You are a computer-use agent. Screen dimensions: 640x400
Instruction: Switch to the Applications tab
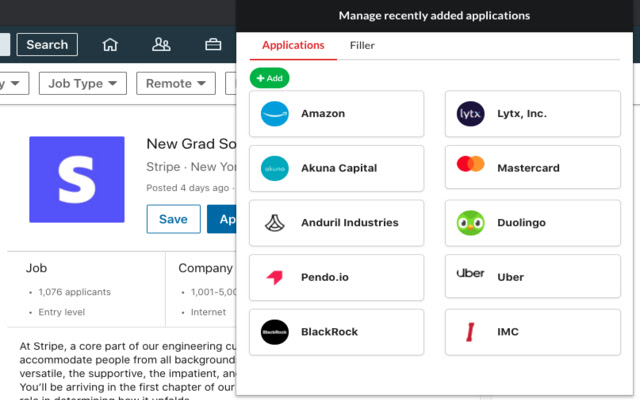click(293, 45)
